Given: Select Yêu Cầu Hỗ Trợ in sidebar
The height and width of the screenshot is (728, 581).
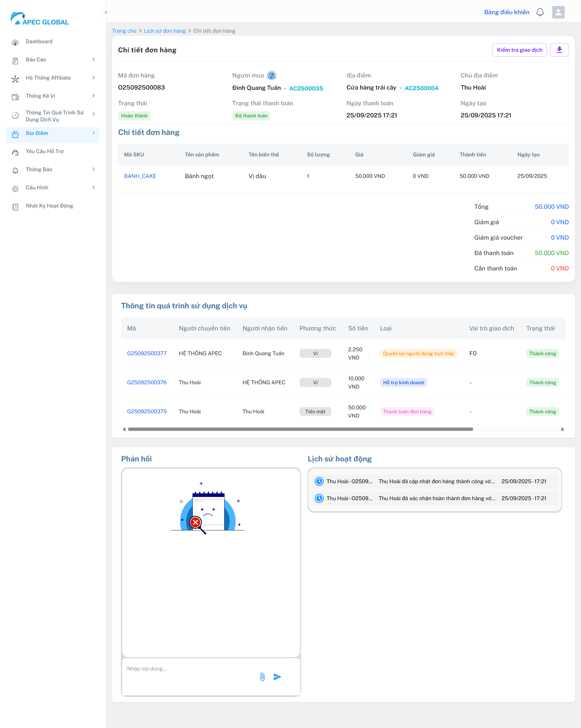Looking at the screenshot, I should point(44,152).
